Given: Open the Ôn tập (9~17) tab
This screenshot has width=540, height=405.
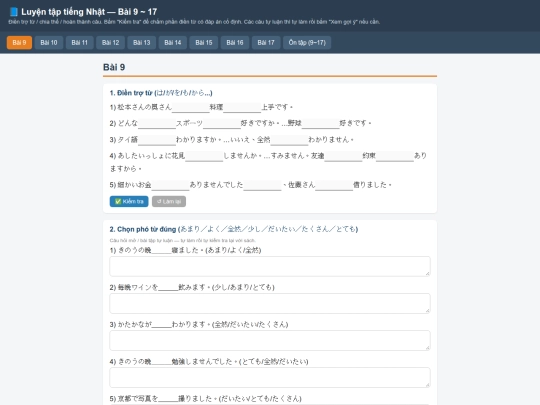Looking at the screenshot, I should (307, 43).
